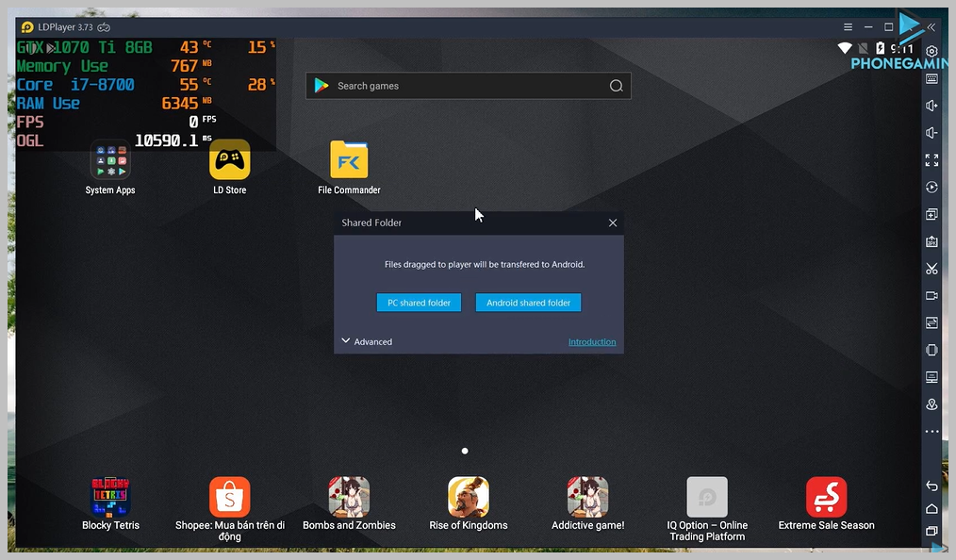Launch Blocky Tetris game
The image size is (956, 560).
click(110, 503)
